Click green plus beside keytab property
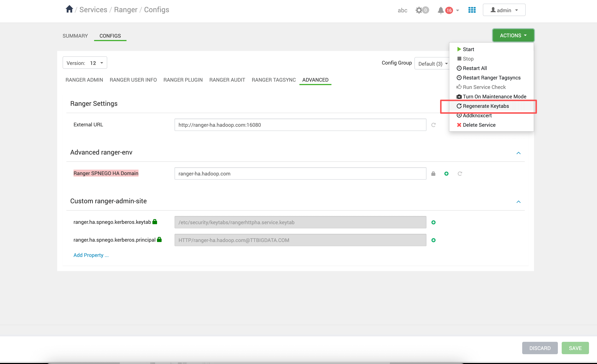This screenshot has width=597, height=364. click(x=433, y=222)
